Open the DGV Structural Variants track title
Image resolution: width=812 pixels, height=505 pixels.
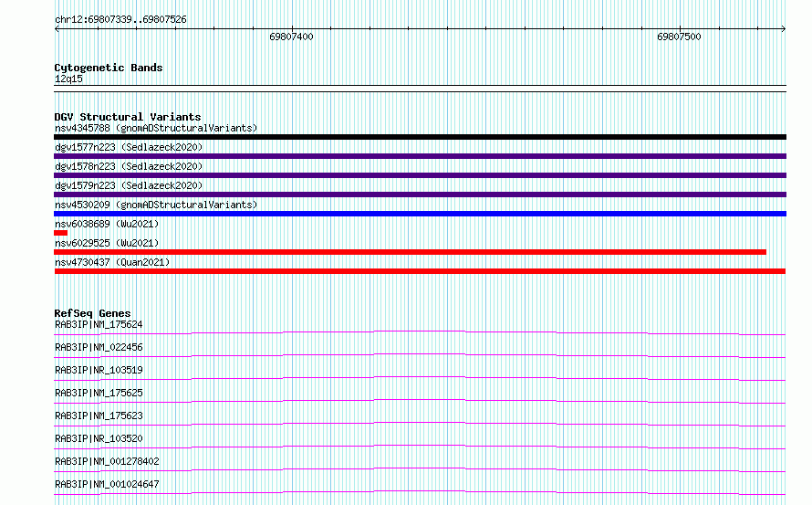(128, 117)
